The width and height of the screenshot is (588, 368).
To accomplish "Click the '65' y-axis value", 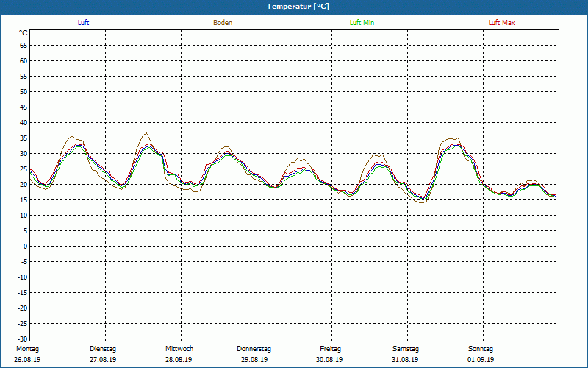I will 24,46.
